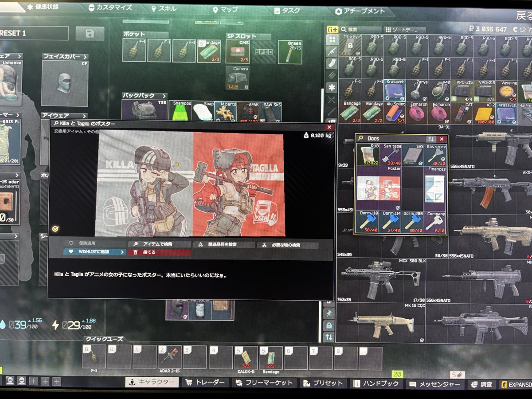Image resolution: width=532 pixels, height=399 pixels.
Task: Toggle the checkmark badge on poster preview
Action: click(x=56, y=229)
